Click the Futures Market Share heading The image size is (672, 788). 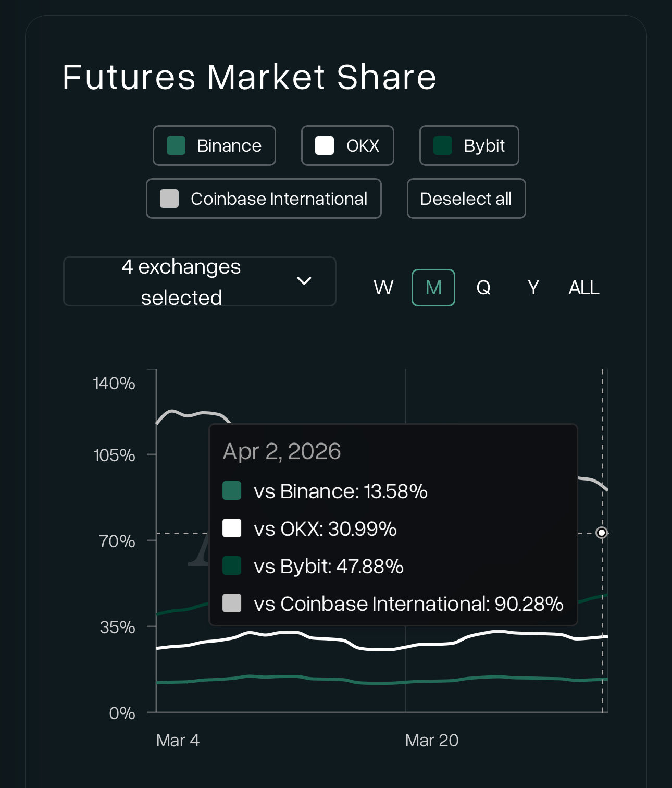pyautogui.click(x=250, y=77)
